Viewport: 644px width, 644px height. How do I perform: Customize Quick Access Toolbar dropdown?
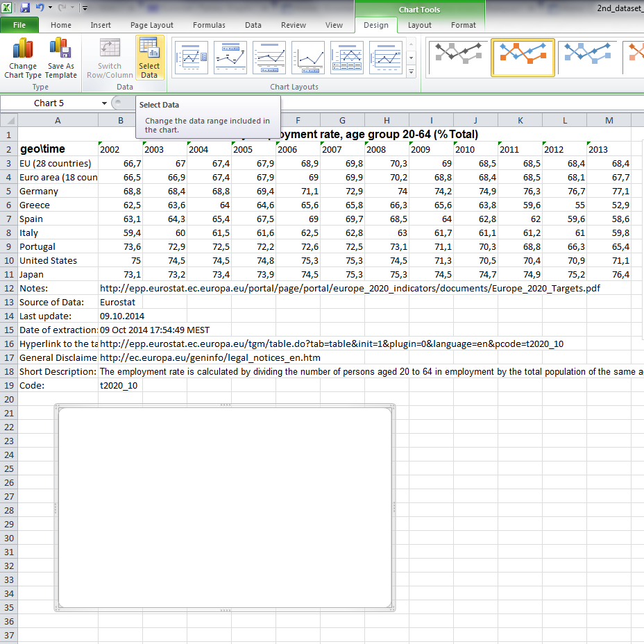[x=85, y=8]
